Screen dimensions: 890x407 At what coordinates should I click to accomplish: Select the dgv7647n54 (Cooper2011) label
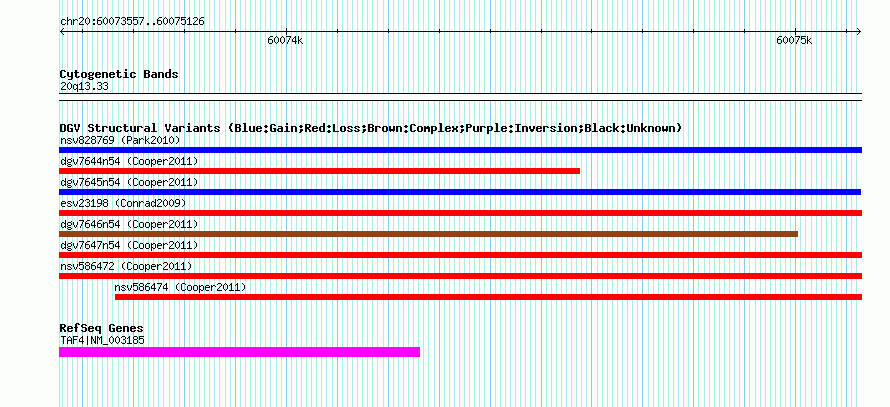pos(129,245)
